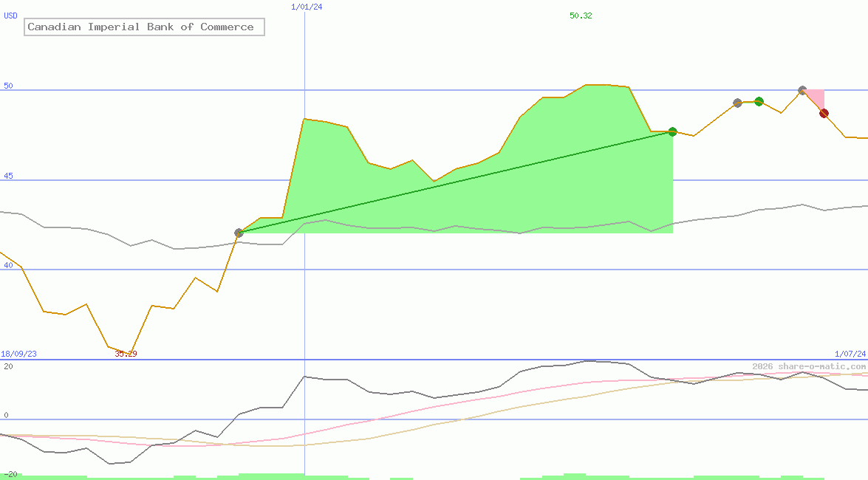
Task: Click the grey marker on the 50 line
Action: coord(803,90)
